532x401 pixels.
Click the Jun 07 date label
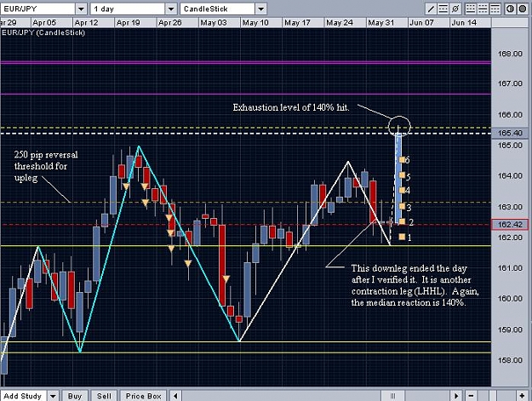point(421,23)
